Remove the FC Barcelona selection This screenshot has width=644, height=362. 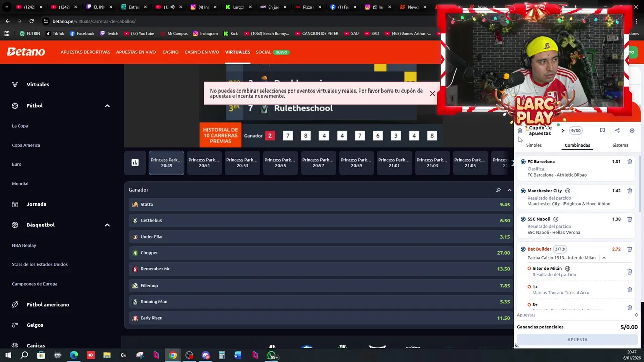point(629,162)
